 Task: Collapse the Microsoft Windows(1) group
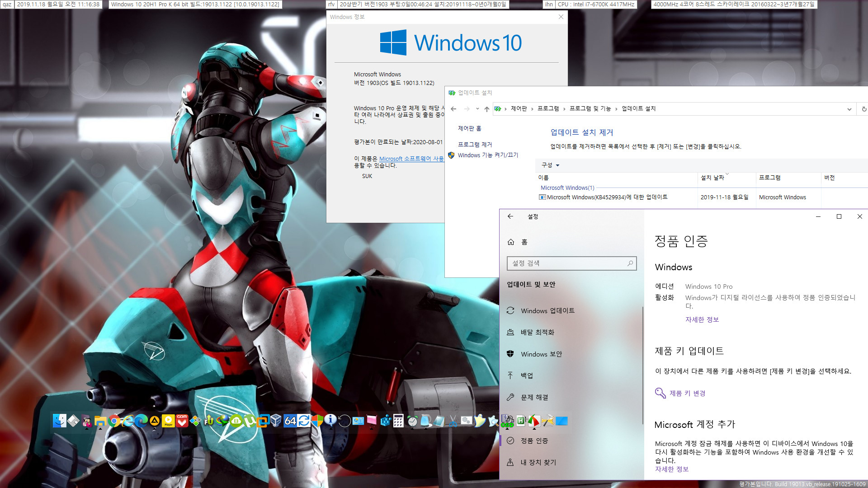pos(567,188)
